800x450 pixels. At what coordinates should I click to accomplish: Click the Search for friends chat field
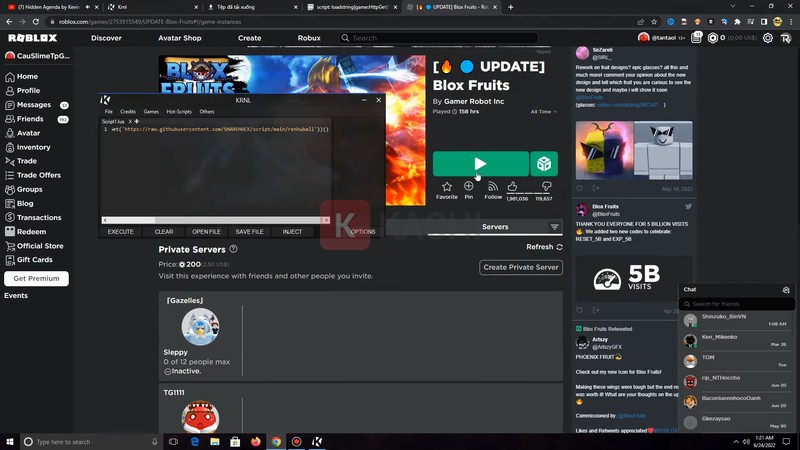(x=736, y=304)
